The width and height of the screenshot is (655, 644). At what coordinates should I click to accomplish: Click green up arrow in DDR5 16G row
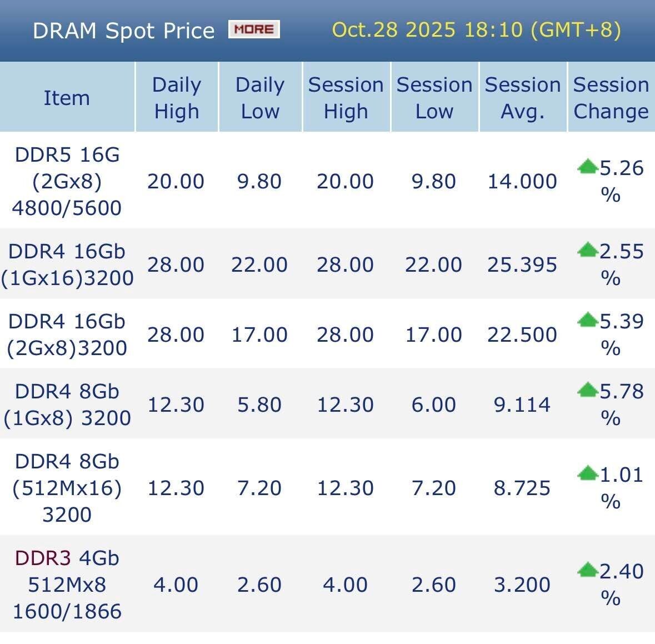[587, 167]
